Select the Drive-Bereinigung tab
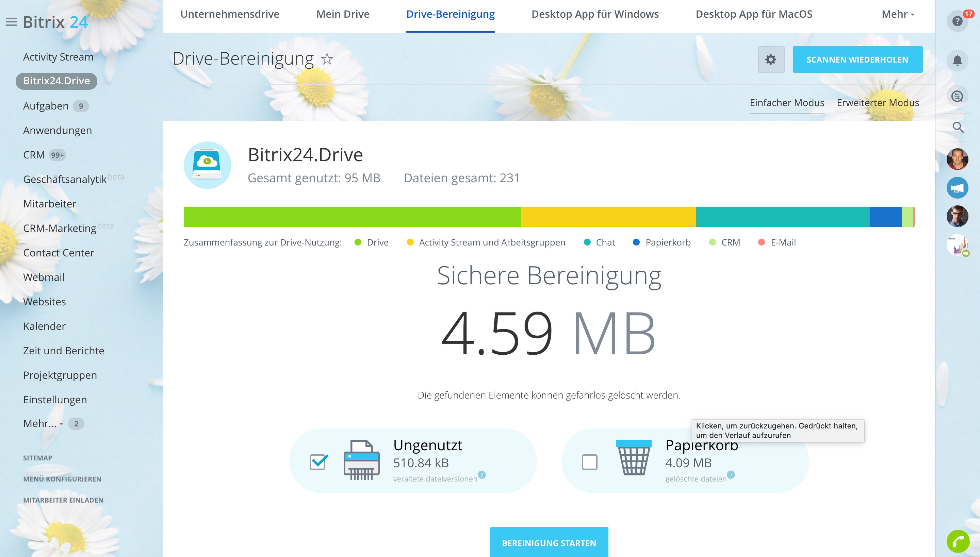Screen dimensions: 980x557 (450, 14)
